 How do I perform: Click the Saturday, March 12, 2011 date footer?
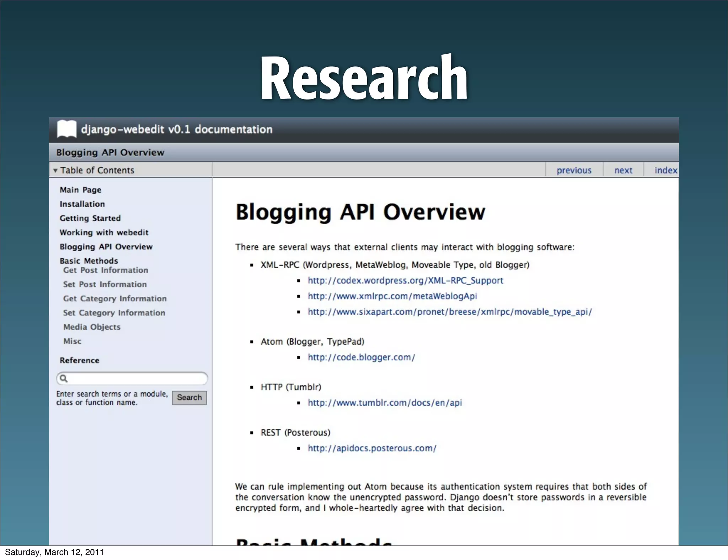point(54,552)
